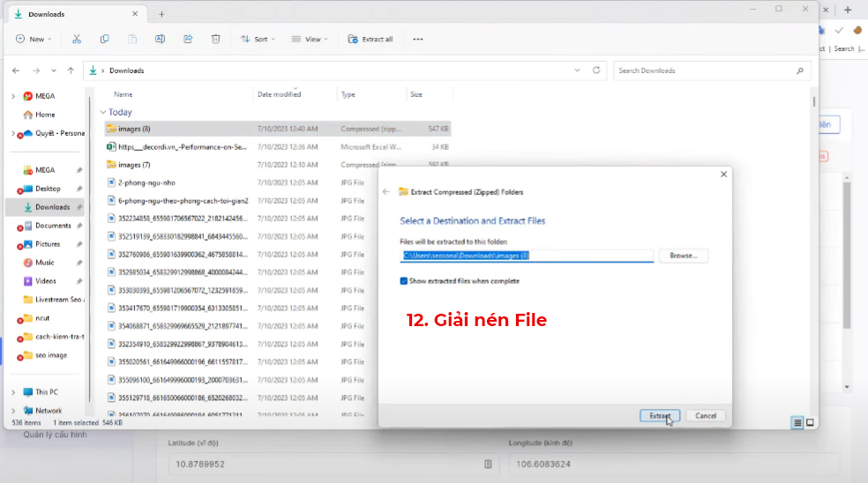
Task: Sort by Type column header
Action: (x=348, y=94)
